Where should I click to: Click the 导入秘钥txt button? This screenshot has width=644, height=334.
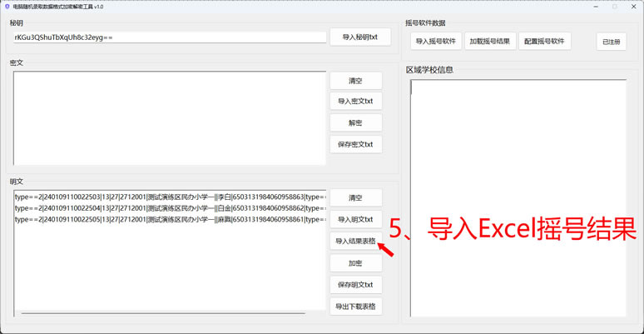(359, 37)
